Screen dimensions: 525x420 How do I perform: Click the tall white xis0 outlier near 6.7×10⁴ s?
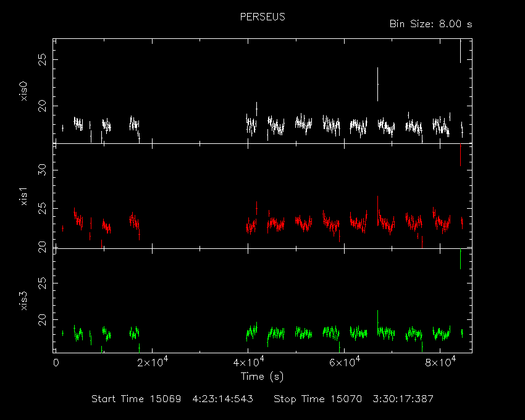click(x=377, y=84)
